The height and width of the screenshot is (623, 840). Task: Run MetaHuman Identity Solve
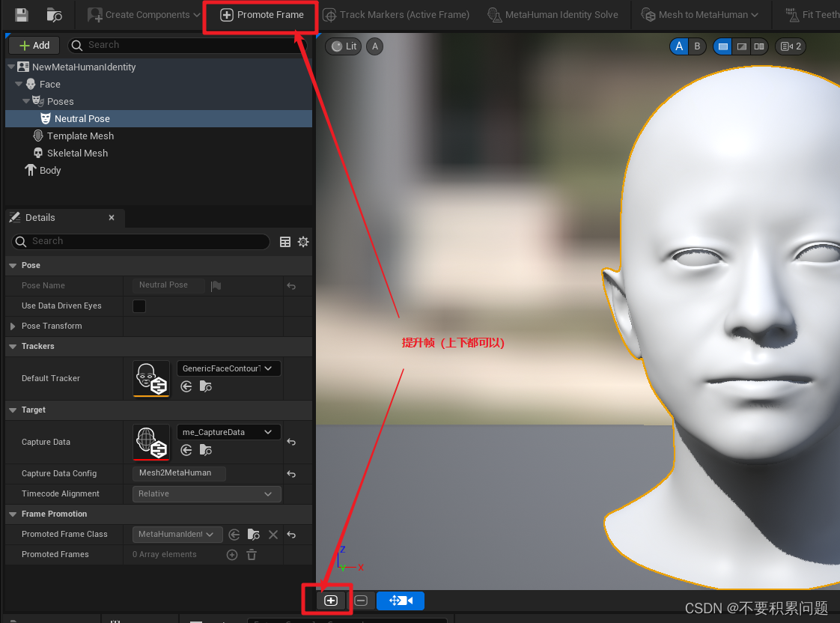[553, 15]
